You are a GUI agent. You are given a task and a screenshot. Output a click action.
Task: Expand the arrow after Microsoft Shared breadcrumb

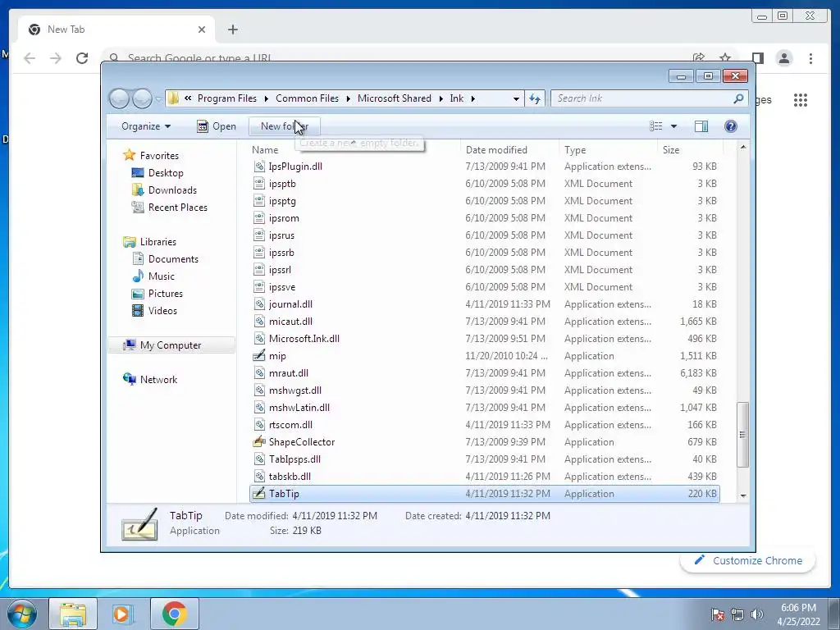coord(441,98)
